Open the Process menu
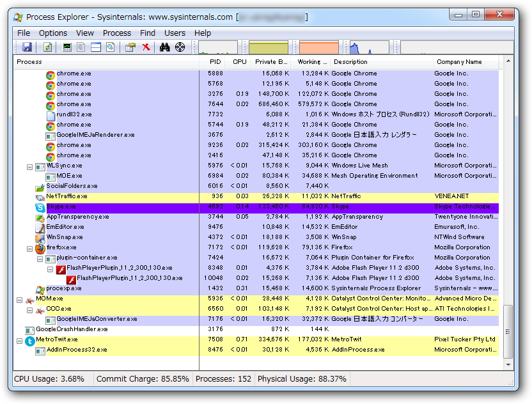 [x=117, y=33]
